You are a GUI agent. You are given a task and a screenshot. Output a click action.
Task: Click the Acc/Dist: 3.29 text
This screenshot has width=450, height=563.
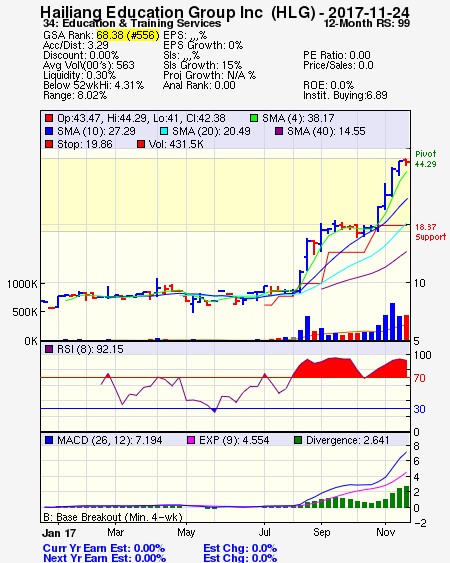tap(76, 45)
